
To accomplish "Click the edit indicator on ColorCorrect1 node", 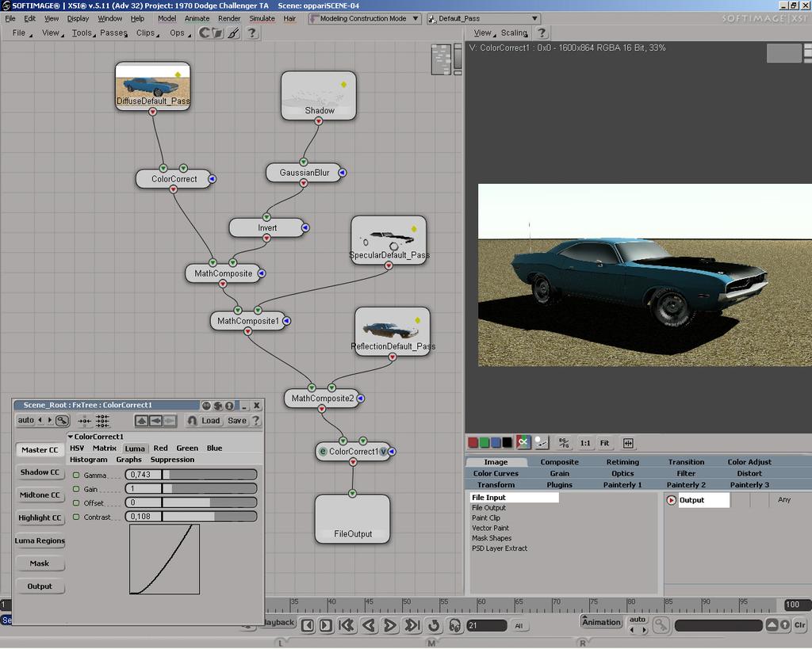I will pyautogui.click(x=324, y=452).
